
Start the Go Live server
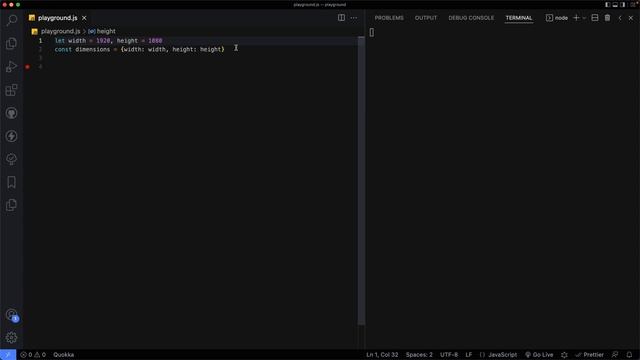click(539, 355)
